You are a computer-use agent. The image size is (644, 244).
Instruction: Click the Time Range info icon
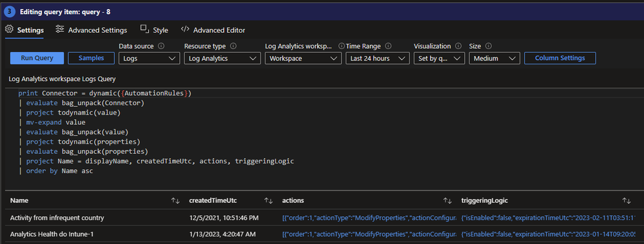[x=388, y=46]
